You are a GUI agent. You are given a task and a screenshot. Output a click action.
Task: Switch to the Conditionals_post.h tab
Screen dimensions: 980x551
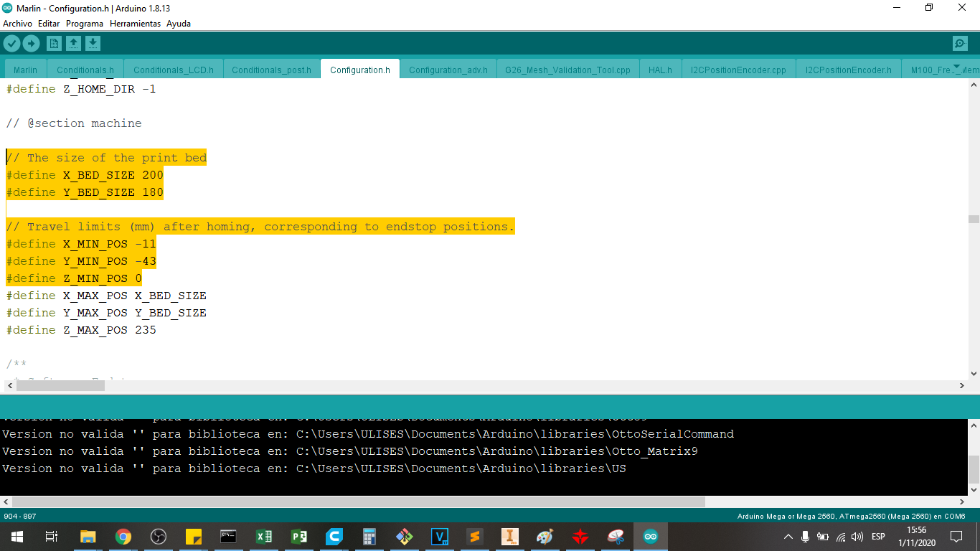[272, 70]
